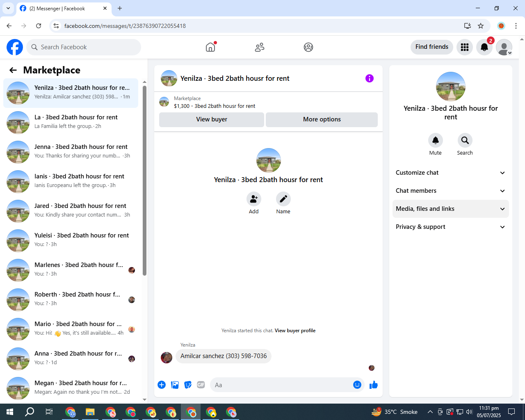Open the Friends icon in top navigation

[260, 47]
